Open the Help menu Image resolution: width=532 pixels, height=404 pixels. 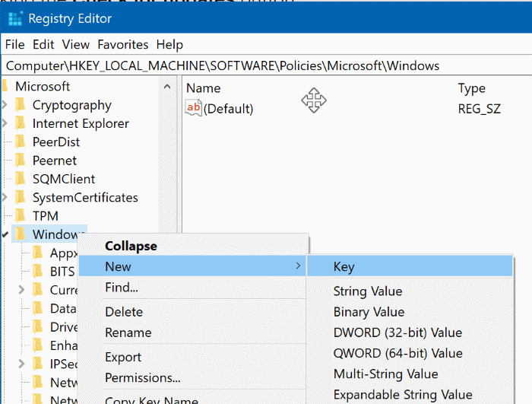169,45
